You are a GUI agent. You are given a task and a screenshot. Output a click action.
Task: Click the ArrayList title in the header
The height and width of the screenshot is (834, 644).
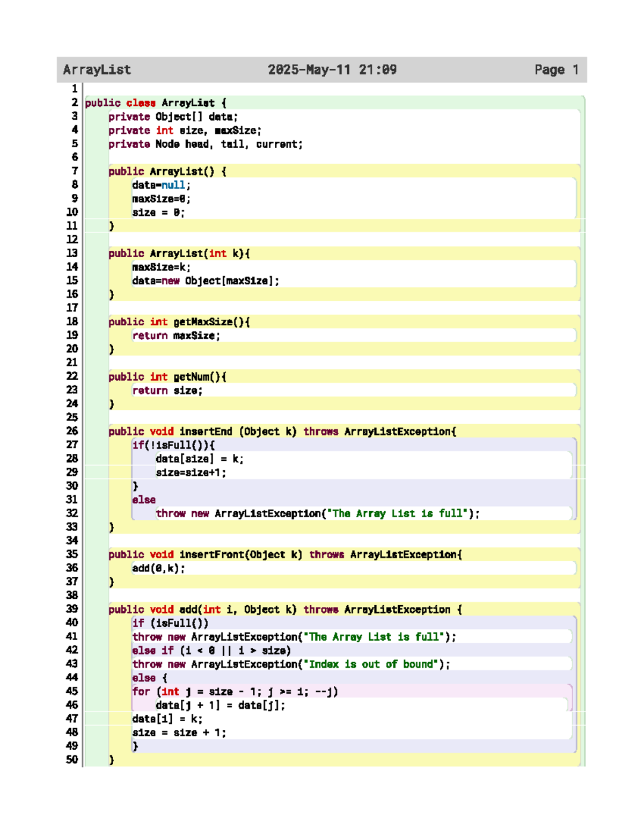[97, 70]
